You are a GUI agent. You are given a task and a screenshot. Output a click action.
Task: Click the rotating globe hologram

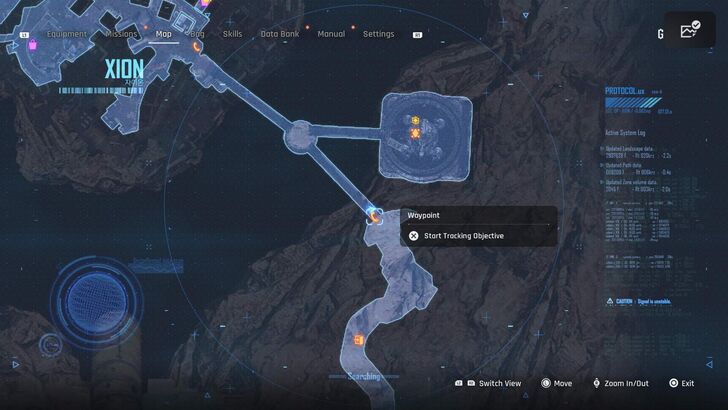pos(95,299)
